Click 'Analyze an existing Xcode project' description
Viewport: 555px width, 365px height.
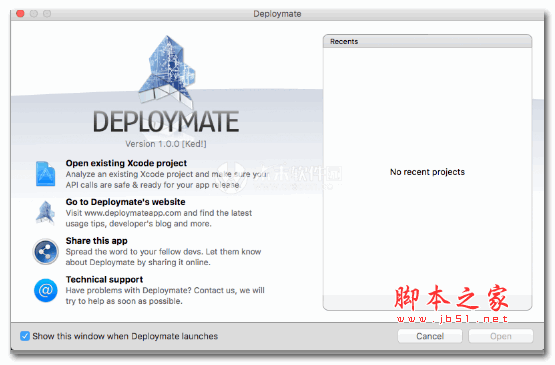[166, 179]
